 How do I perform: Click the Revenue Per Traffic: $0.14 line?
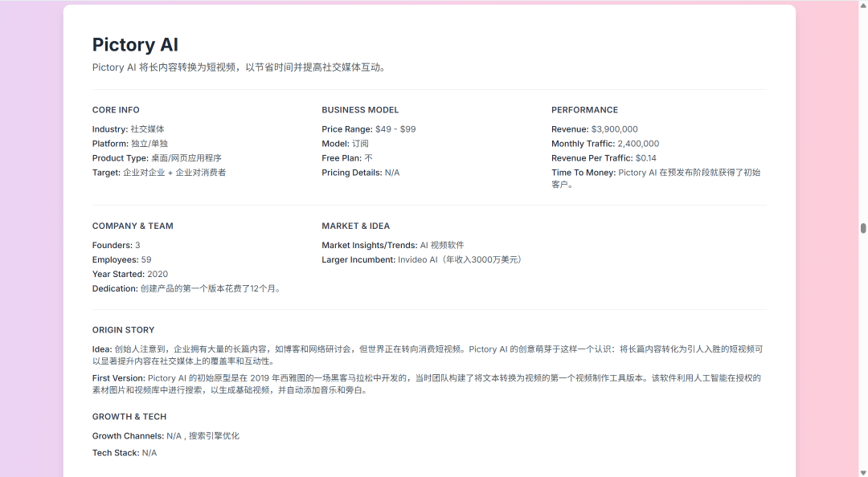pyautogui.click(x=604, y=157)
